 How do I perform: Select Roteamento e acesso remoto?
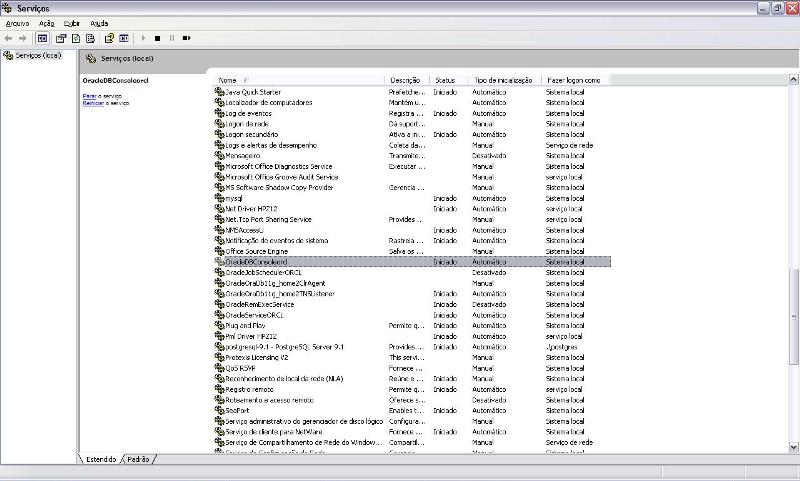pos(269,400)
